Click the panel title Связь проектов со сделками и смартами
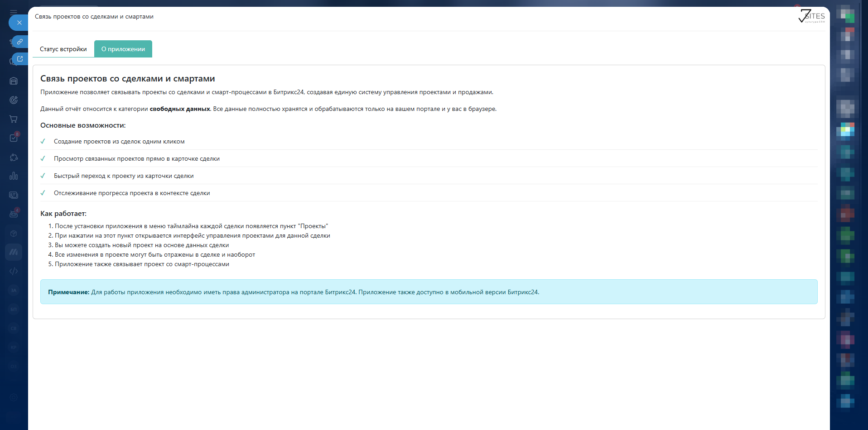Viewport: 868px width, 430px height. (x=94, y=17)
